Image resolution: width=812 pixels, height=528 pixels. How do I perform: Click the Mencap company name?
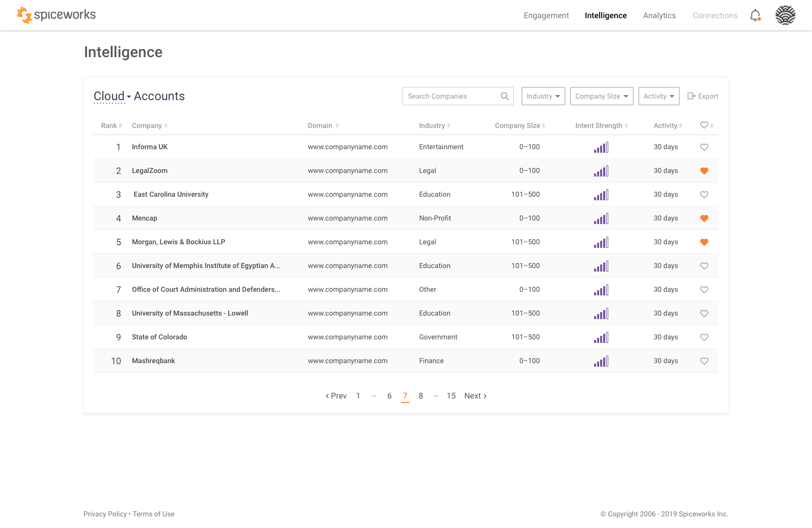pyautogui.click(x=145, y=218)
